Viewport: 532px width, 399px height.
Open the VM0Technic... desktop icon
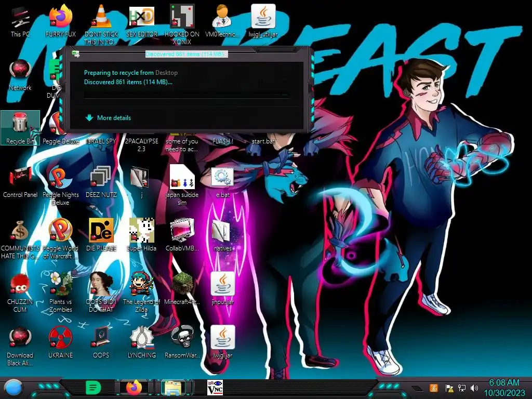pyautogui.click(x=222, y=22)
